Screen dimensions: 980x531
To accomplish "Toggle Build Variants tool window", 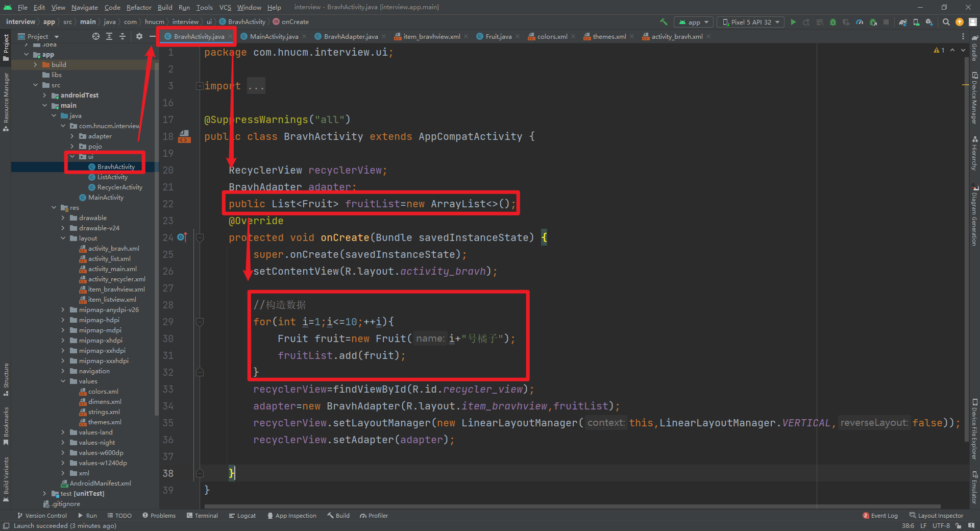I will (x=6, y=479).
